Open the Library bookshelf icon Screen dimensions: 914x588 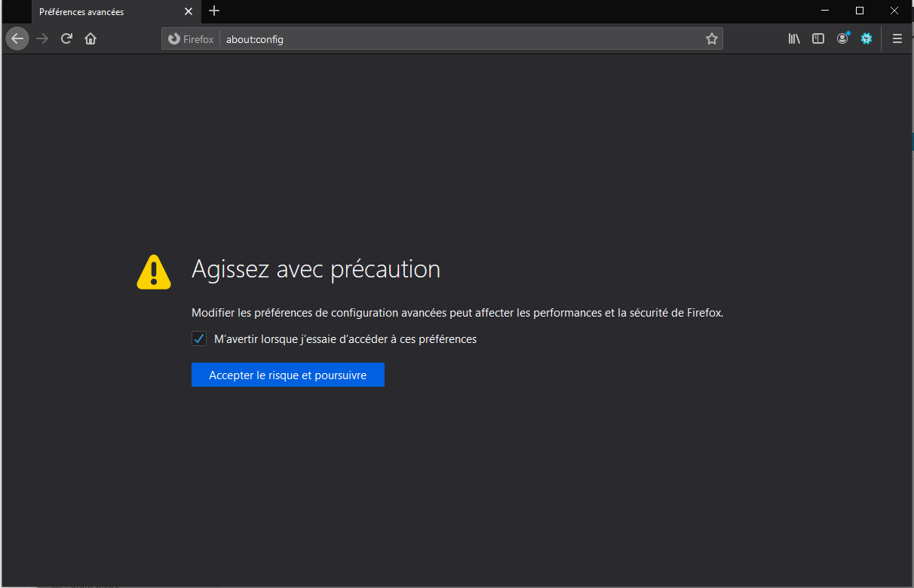tap(794, 39)
